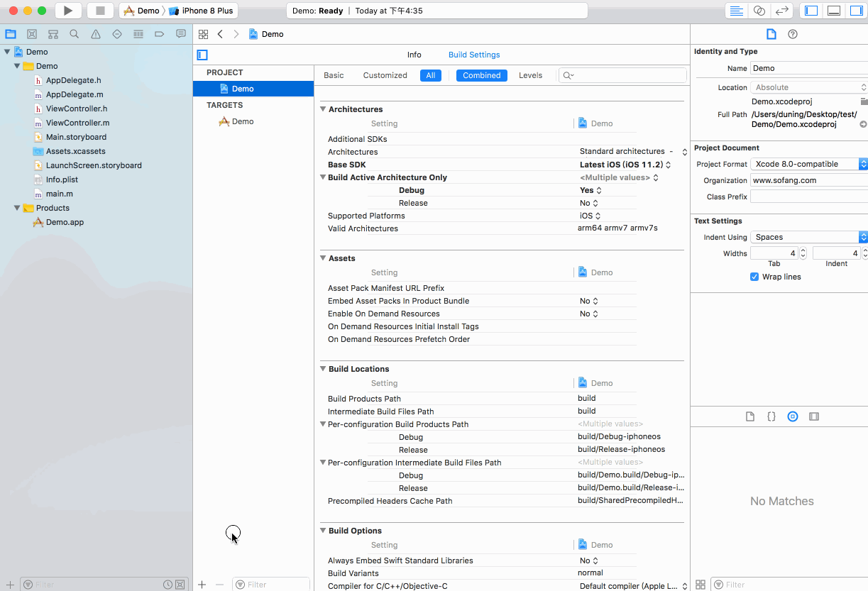
Task: Open the File Template library
Action: coord(750,416)
